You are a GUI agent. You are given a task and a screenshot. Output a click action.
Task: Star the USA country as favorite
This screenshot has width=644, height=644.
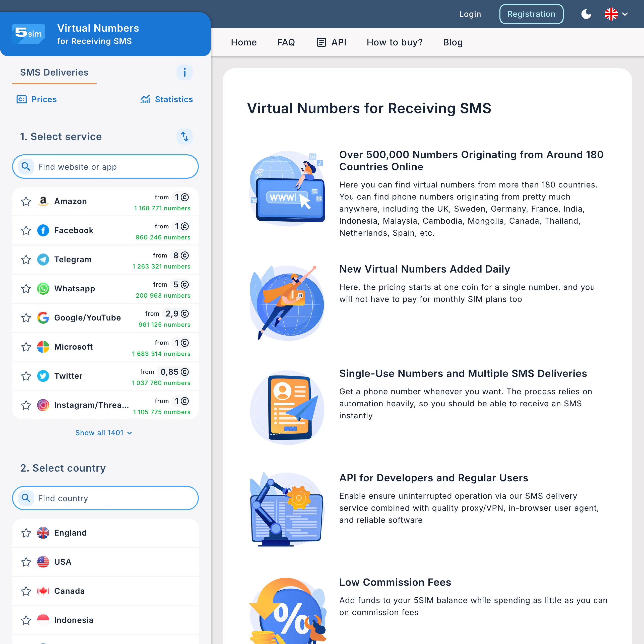(26, 562)
